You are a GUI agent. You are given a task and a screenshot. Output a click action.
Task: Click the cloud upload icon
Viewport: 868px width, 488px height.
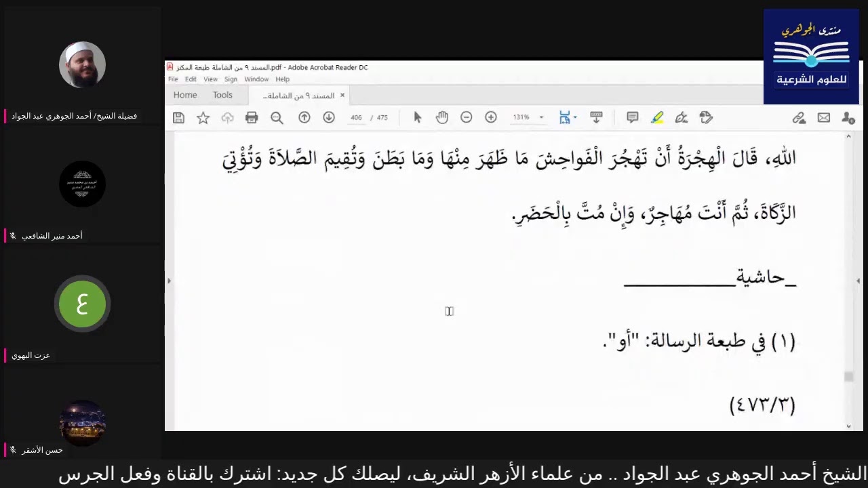227,118
